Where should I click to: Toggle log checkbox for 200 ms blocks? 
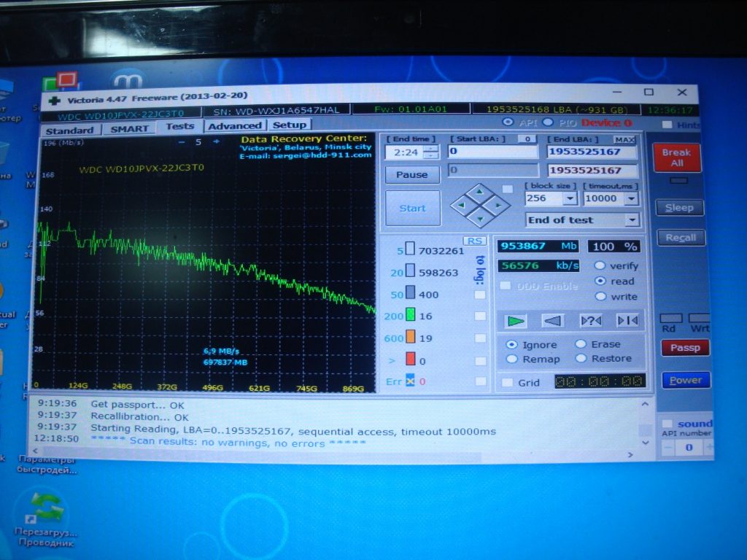point(480,316)
